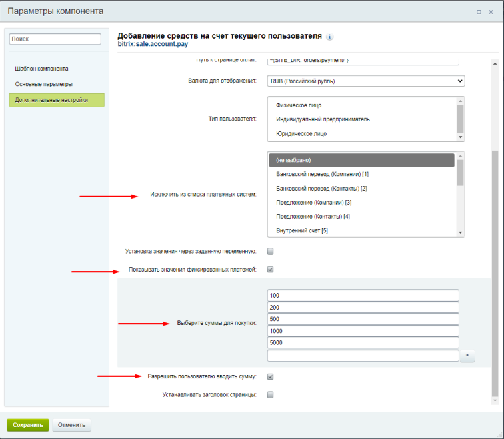The height and width of the screenshot is (439, 504).
Task: Click the bitrix:sale.account.pay link
Action: 153,44
